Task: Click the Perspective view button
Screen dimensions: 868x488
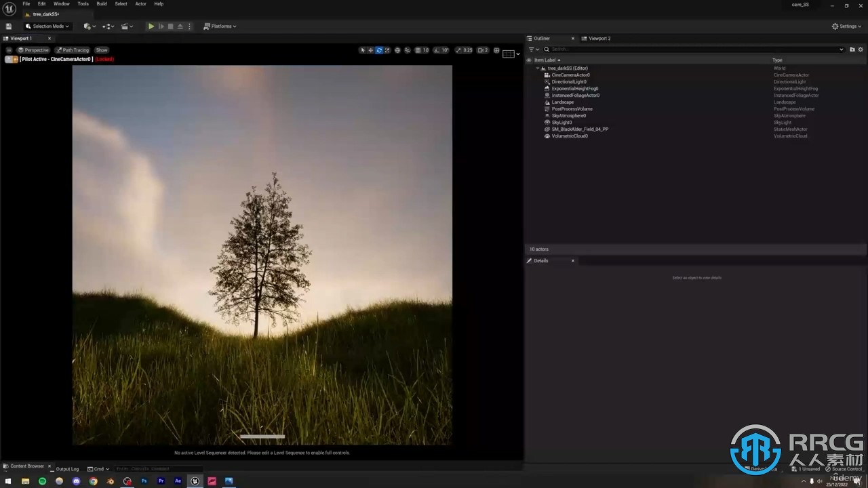Action: [34, 50]
